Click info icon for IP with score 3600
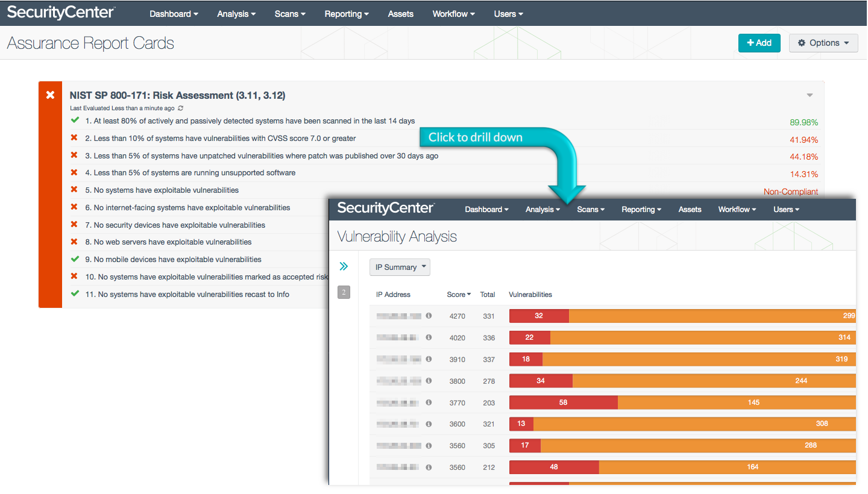 [429, 424]
